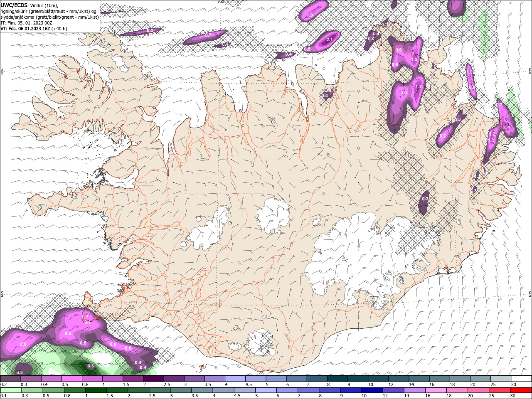The image size is (532, 399).
Task: Click the 'rigning/skúrir' legend description line
Action: [48, 11]
